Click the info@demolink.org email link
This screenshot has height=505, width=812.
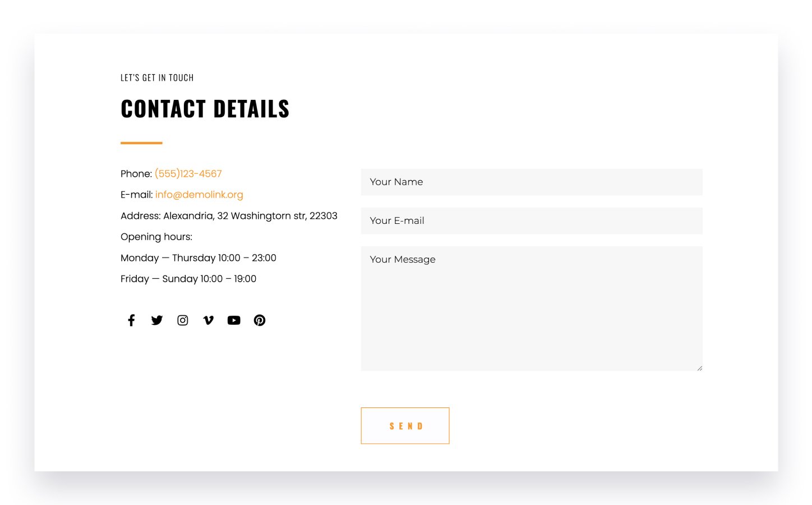(199, 195)
